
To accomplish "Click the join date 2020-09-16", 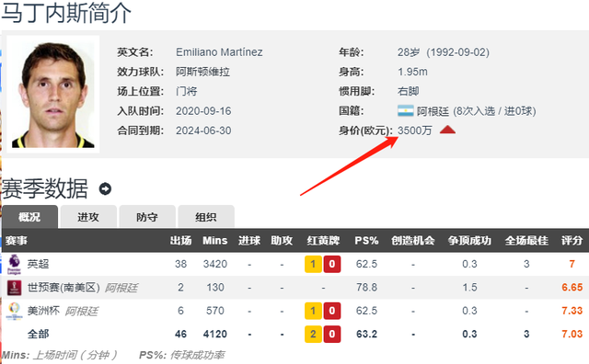I will tap(203, 111).
